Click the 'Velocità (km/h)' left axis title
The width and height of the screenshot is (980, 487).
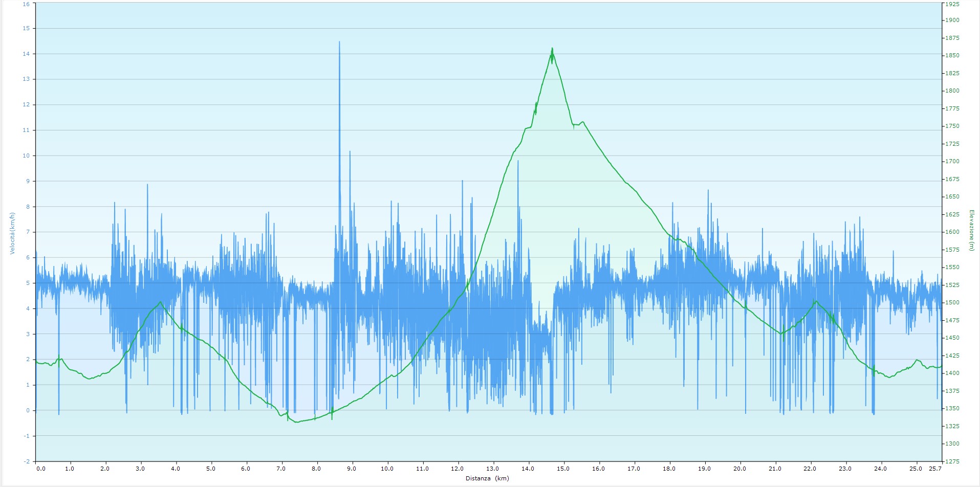[12, 233]
